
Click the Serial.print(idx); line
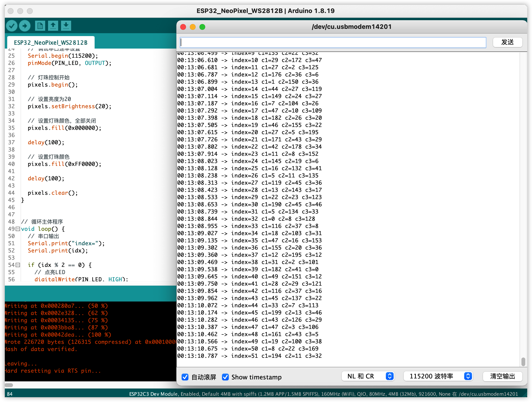pyautogui.click(x=58, y=251)
